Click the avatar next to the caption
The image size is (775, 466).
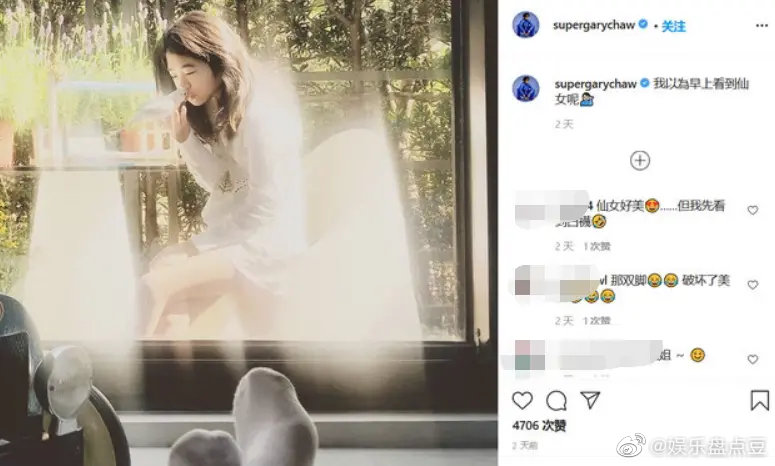tap(525, 88)
